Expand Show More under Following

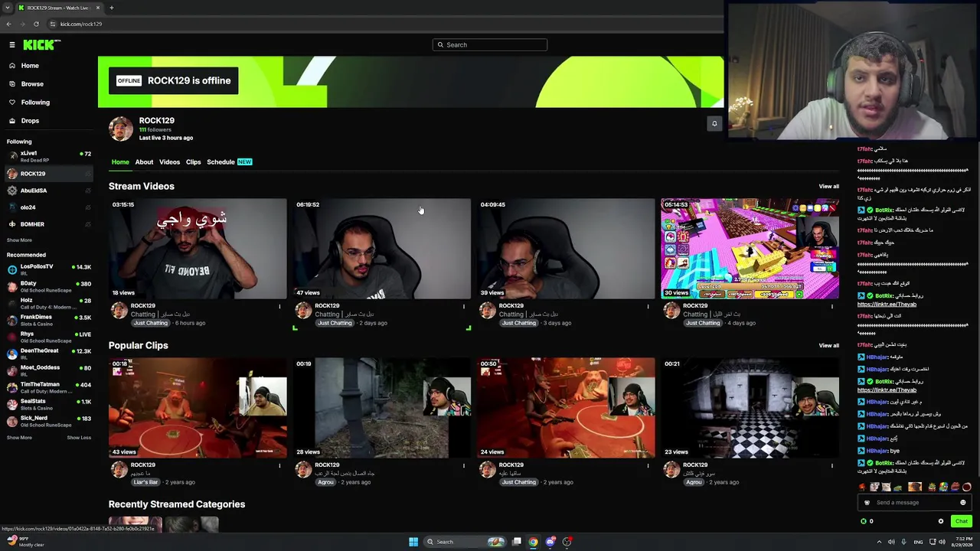click(x=19, y=240)
